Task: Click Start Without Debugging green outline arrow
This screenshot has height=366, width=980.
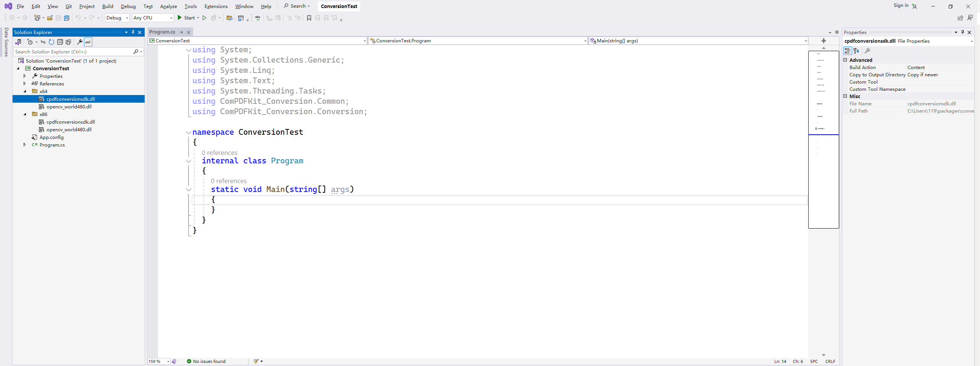Action: click(x=205, y=18)
